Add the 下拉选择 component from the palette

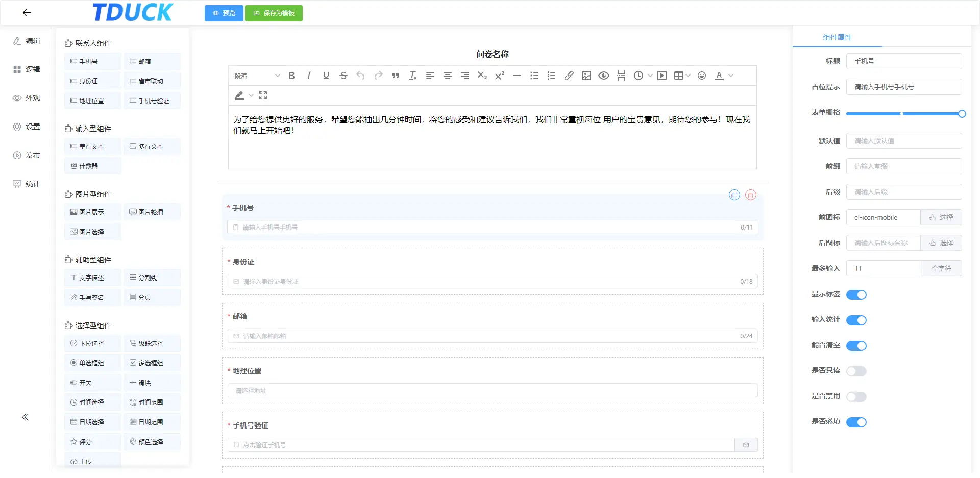(x=93, y=343)
